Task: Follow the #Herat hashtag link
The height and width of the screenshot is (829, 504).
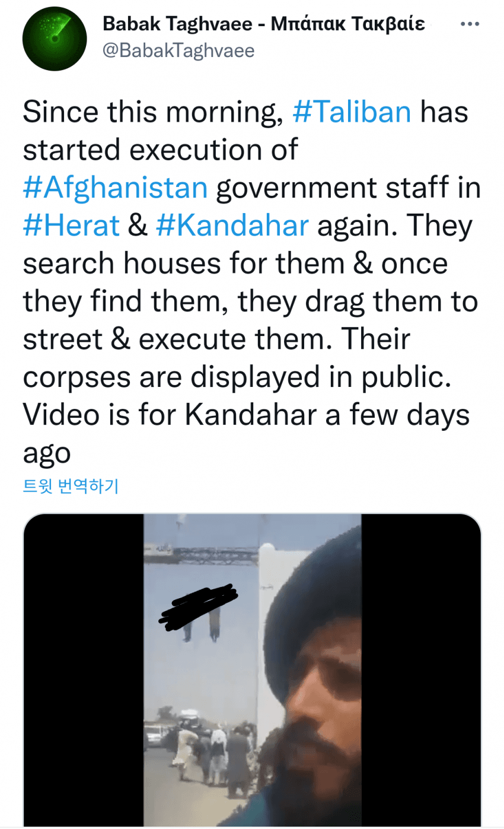Action: click(x=71, y=226)
